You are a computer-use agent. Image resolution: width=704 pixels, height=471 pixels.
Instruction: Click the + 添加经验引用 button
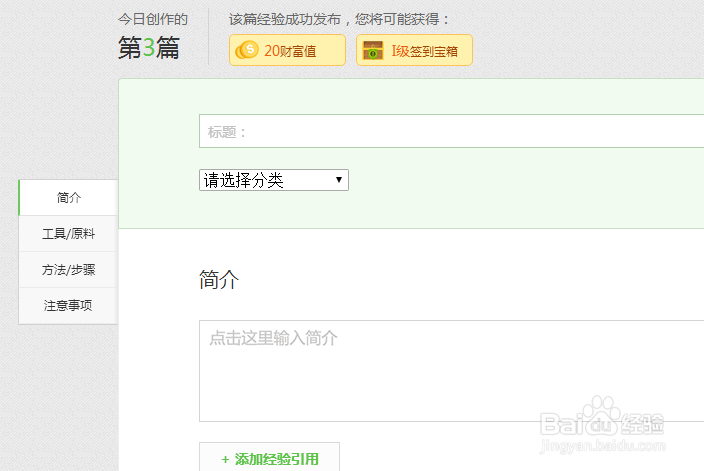pyautogui.click(x=269, y=458)
